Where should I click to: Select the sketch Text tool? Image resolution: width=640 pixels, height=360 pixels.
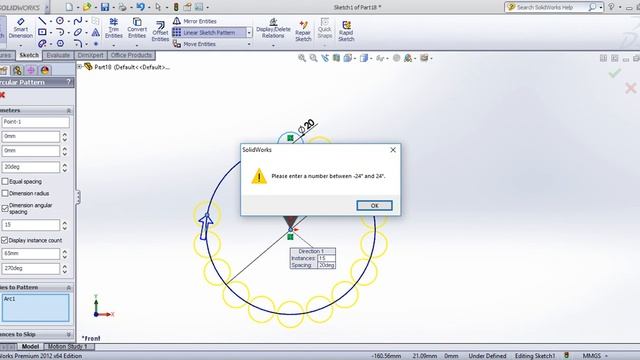tap(96, 32)
